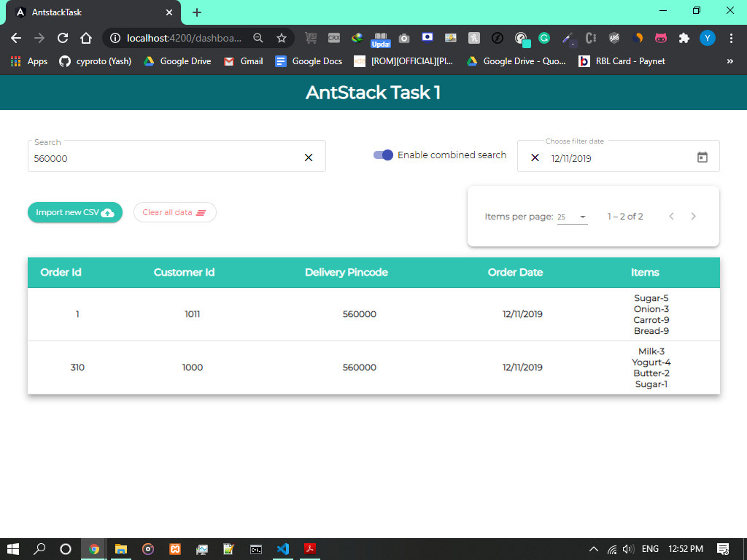Click the localhost address bar
This screenshot has width=747, height=560.
(x=184, y=38)
